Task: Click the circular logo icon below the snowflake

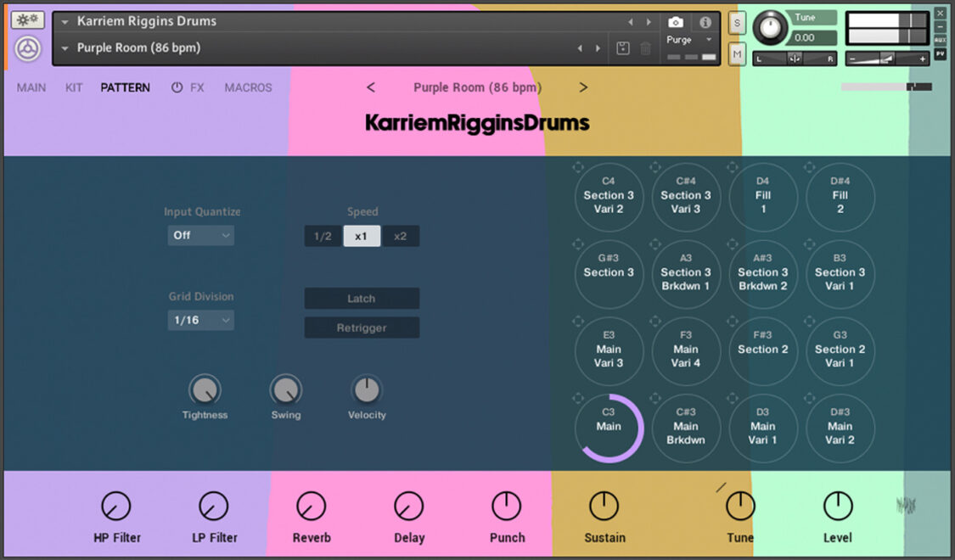Action: [26, 49]
